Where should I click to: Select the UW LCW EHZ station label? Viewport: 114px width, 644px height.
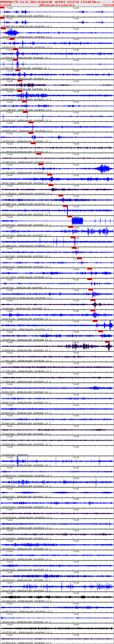26,591
